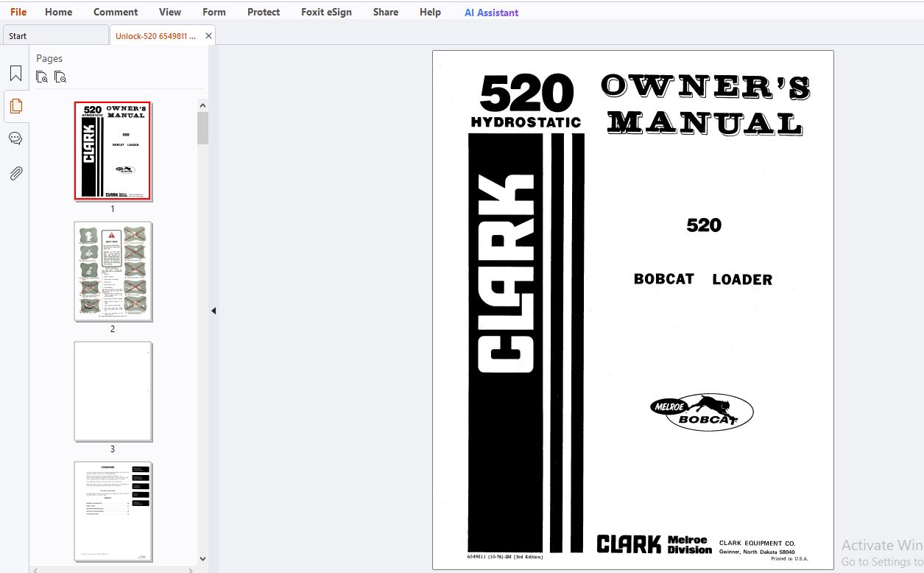Image resolution: width=924 pixels, height=573 pixels.
Task: Click the Melroe Bobcat logo on the page
Action: click(x=702, y=412)
